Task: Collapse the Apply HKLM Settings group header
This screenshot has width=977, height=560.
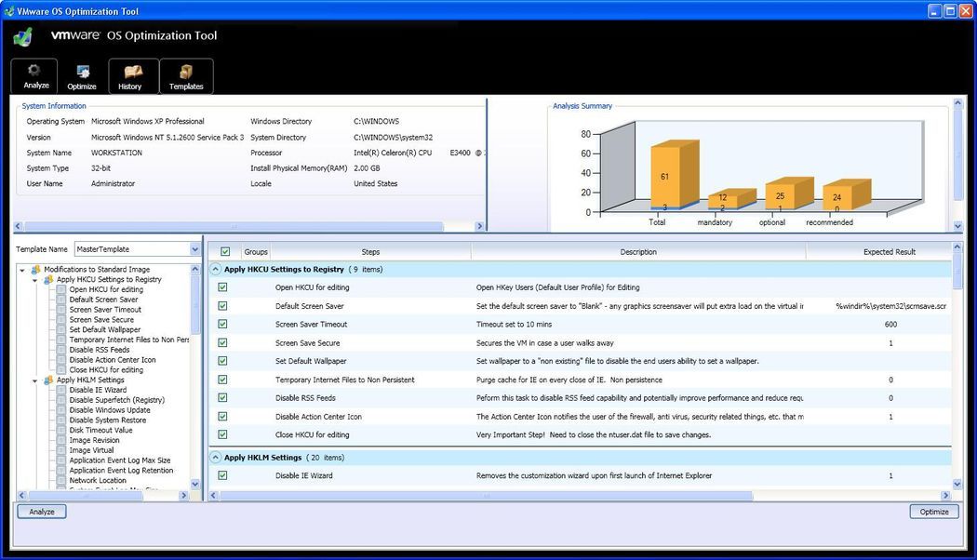Action: click(216, 458)
